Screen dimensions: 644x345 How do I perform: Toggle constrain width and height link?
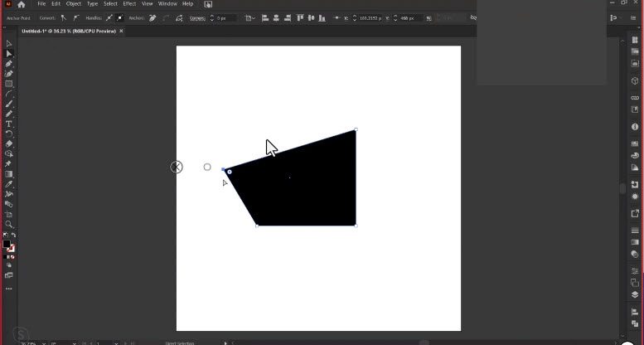[x=474, y=17]
